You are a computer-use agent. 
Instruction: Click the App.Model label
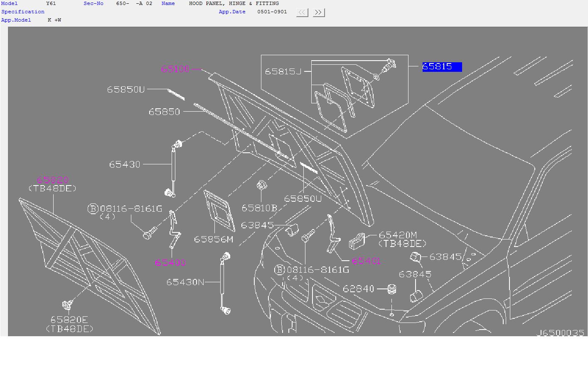(16, 20)
